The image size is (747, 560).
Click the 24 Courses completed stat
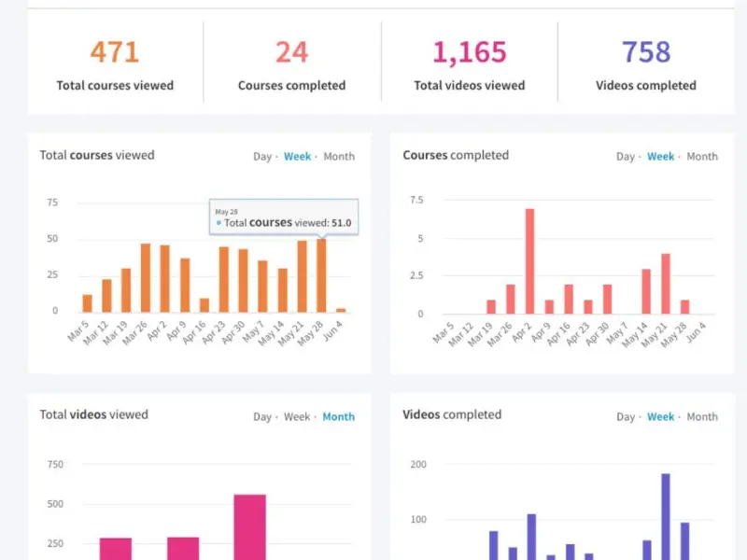tap(291, 53)
